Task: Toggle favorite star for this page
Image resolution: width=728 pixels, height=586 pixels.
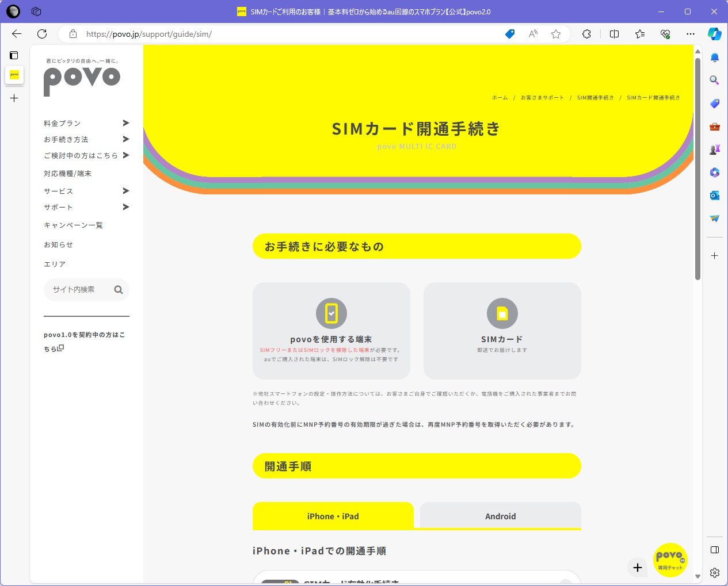Action: click(556, 34)
